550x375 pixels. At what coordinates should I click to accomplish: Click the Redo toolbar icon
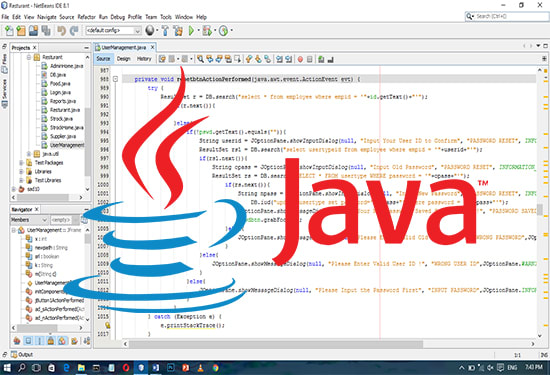click(x=74, y=31)
